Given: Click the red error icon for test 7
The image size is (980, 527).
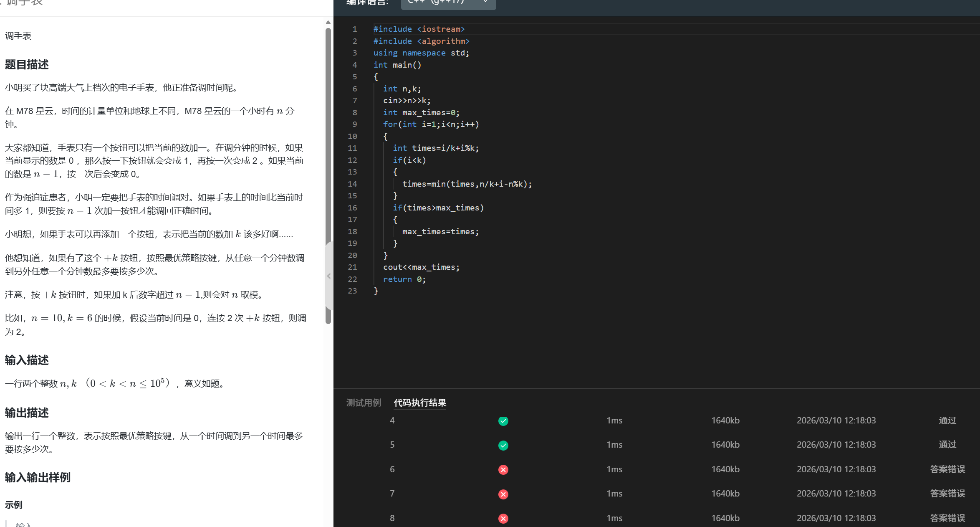Looking at the screenshot, I should (x=503, y=494).
